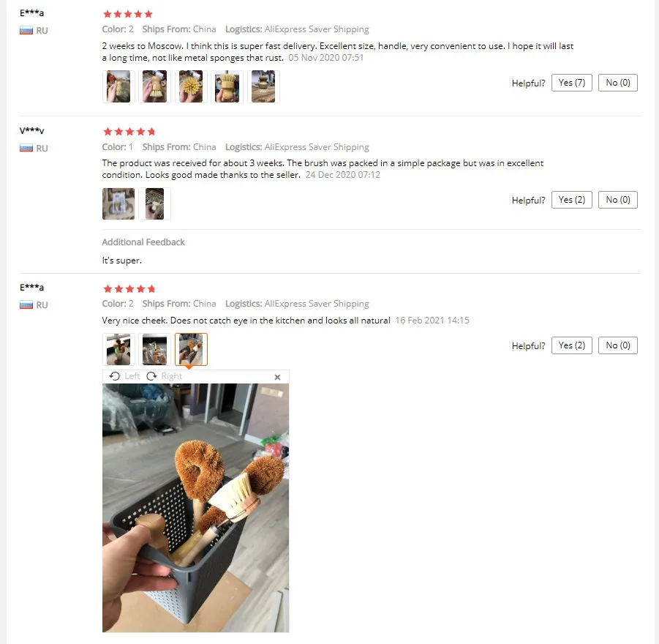Viewport: 659px width, 644px height.
Task: Vote Yes (2) on V***v's review
Action: pos(571,200)
